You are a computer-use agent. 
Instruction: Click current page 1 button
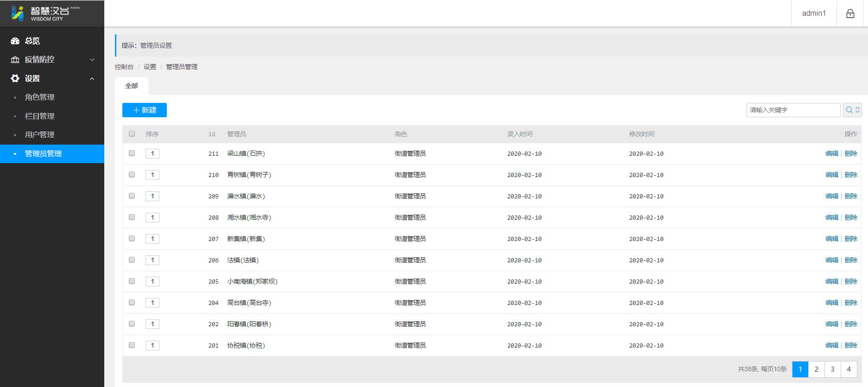click(800, 369)
